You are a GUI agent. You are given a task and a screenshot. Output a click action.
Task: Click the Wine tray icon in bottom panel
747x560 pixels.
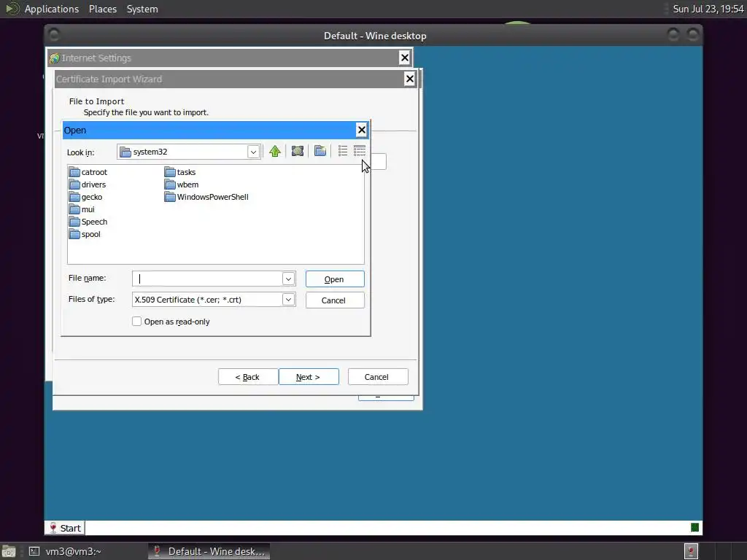pos(691,551)
